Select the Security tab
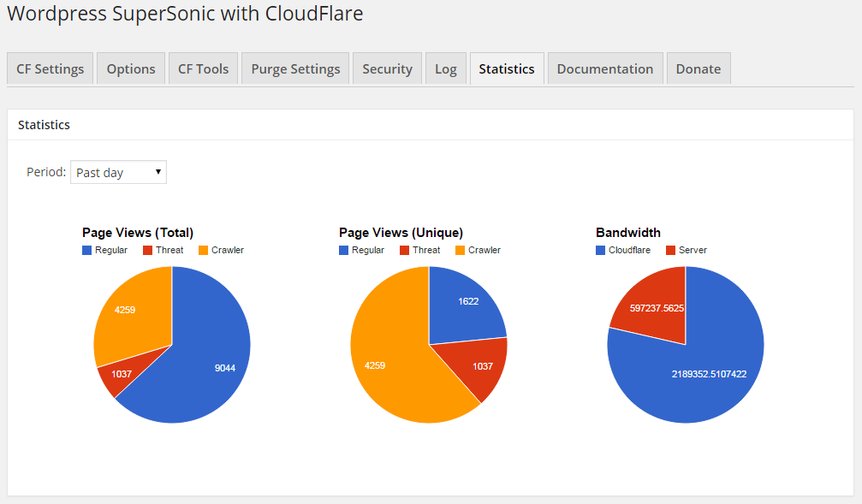 pos(387,68)
